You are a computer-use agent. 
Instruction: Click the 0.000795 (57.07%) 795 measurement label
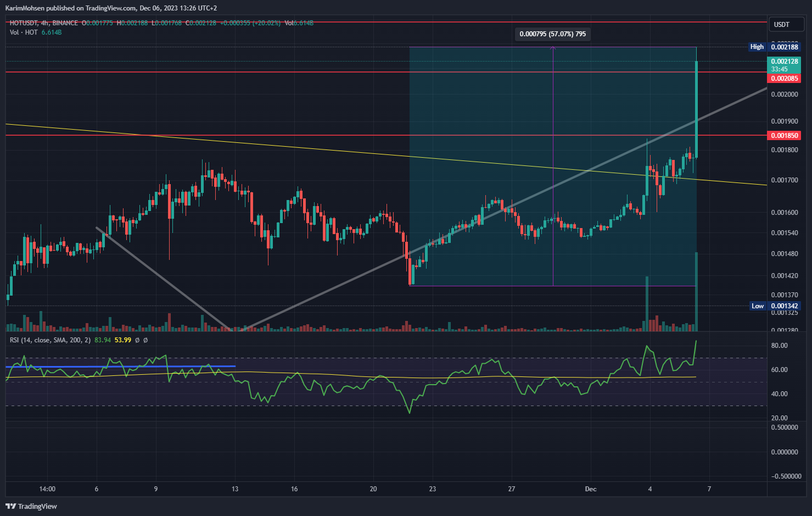(553, 34)
